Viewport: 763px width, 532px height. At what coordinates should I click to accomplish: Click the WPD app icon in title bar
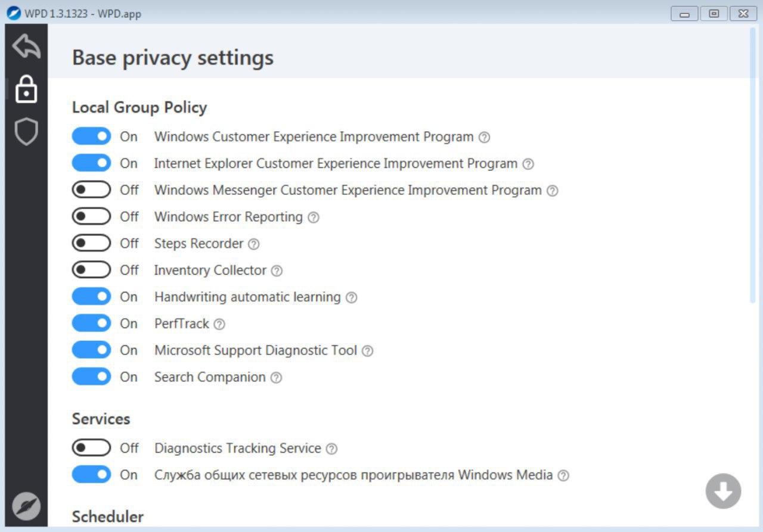pos(14,13)
